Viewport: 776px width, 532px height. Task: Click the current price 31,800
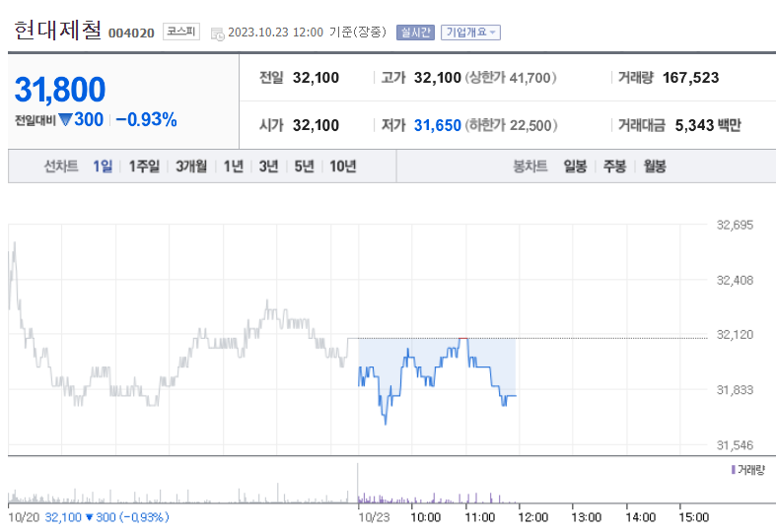[x=60, y=90]
